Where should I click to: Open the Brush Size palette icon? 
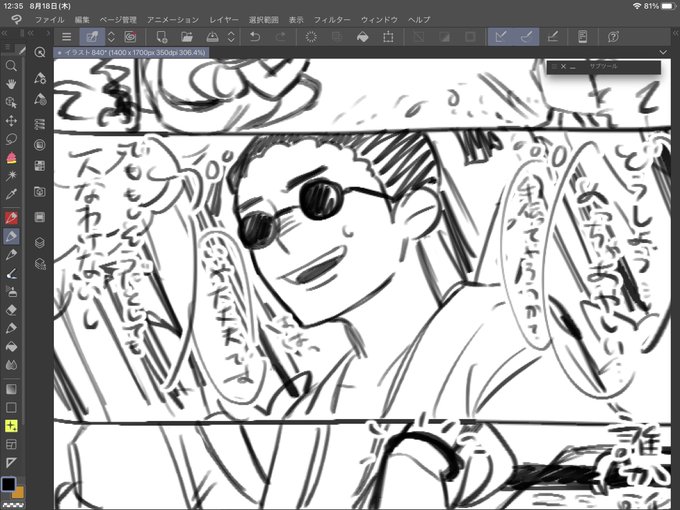(40, 124)
